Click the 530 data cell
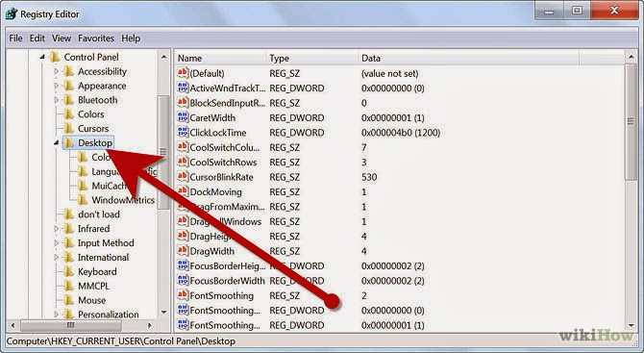 click(369, 177)
